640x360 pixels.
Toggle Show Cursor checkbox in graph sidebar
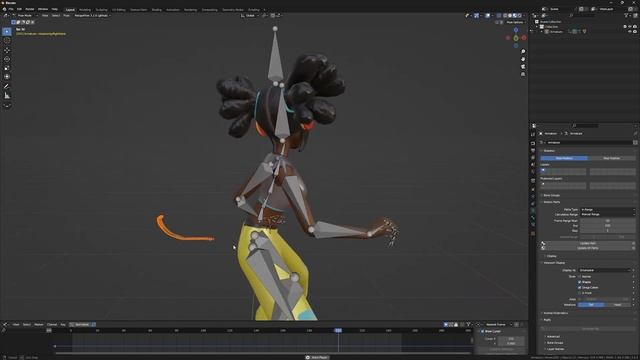pos(482,331)
